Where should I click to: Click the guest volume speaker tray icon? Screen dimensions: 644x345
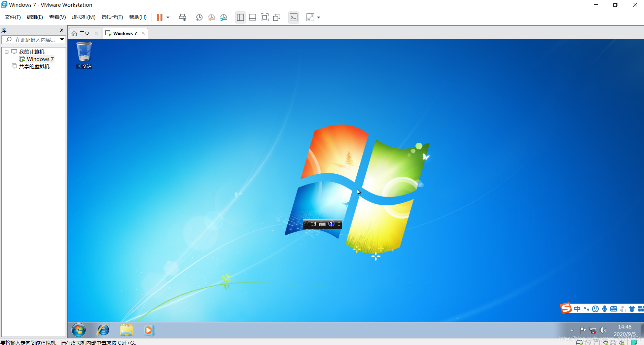[x=603, y=330]
